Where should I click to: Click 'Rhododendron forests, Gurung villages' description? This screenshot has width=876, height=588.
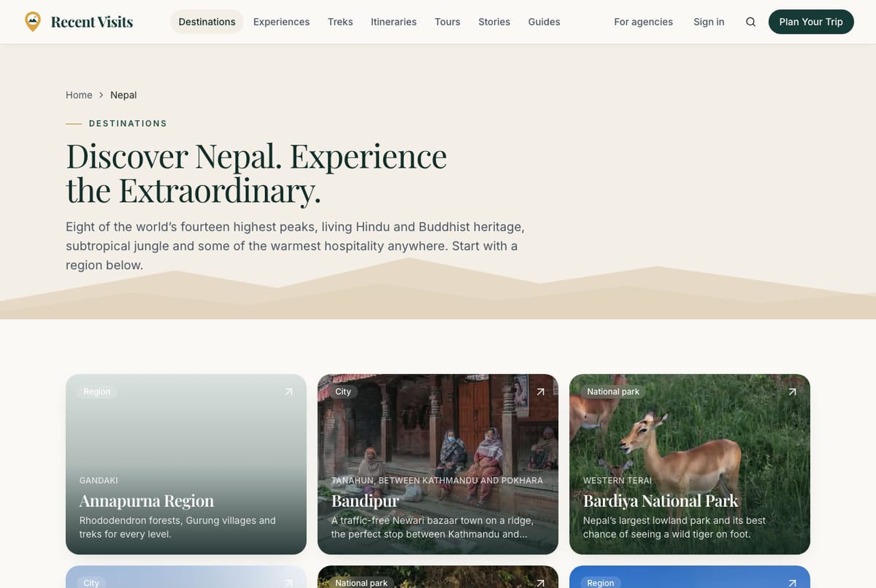(177, 527)
